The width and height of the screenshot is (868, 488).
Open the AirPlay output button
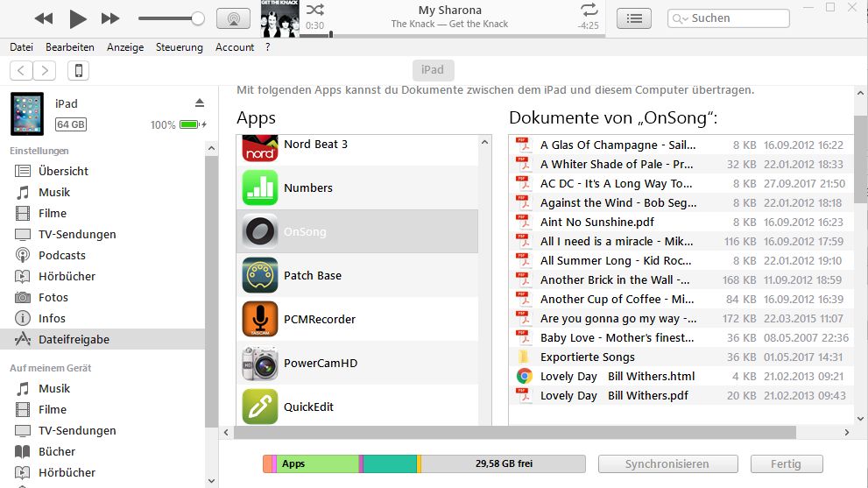pyautogui.click(x=233, y=18)
